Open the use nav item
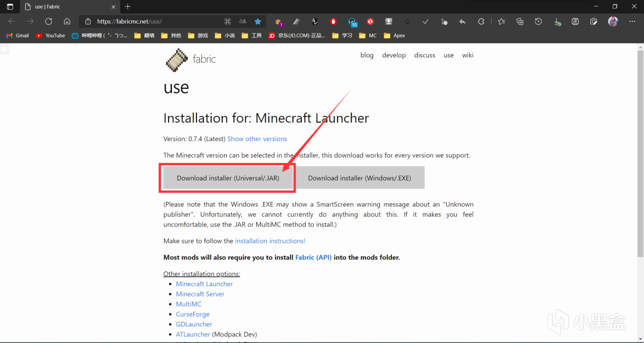 coord(449,55)
